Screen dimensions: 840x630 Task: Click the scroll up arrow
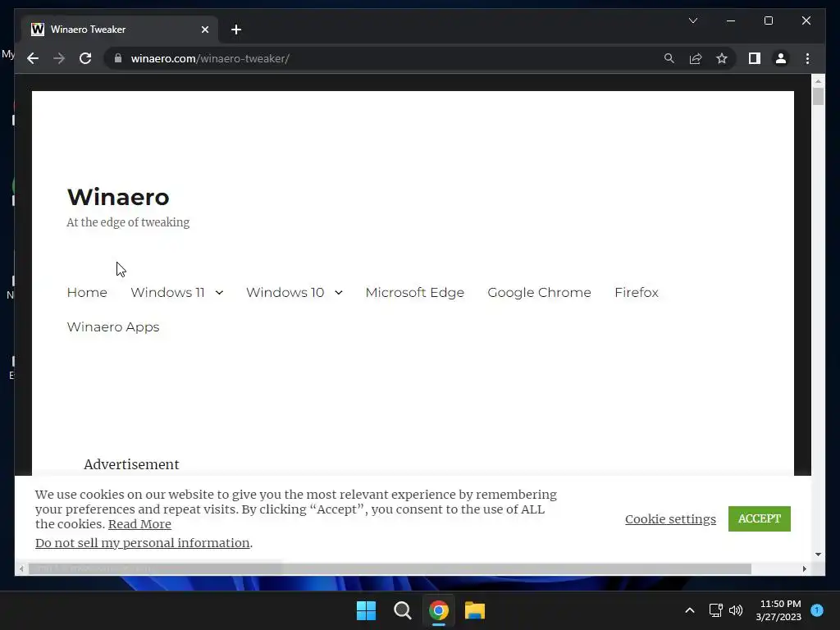pos(818,81)
